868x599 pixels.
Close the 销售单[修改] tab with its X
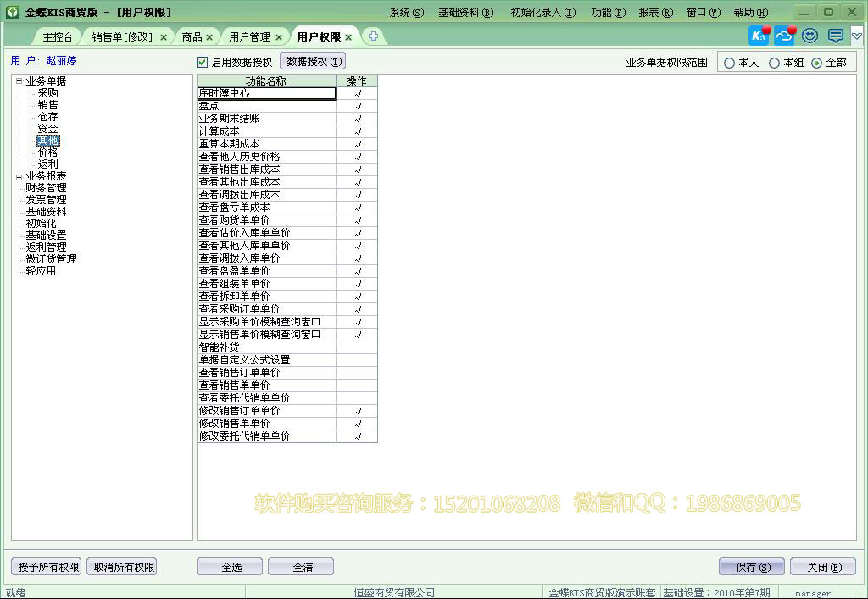pos(164,37)
